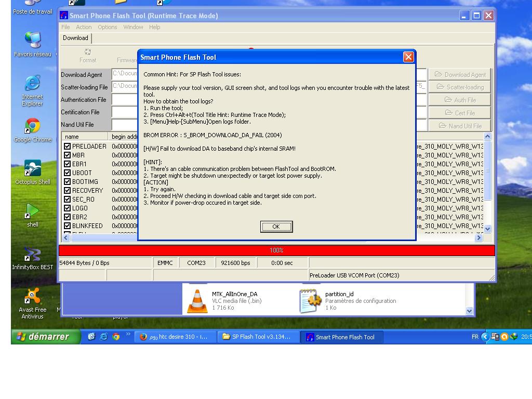
Task: Click the partition list scroll left arrow
Action: click(66, 238)
